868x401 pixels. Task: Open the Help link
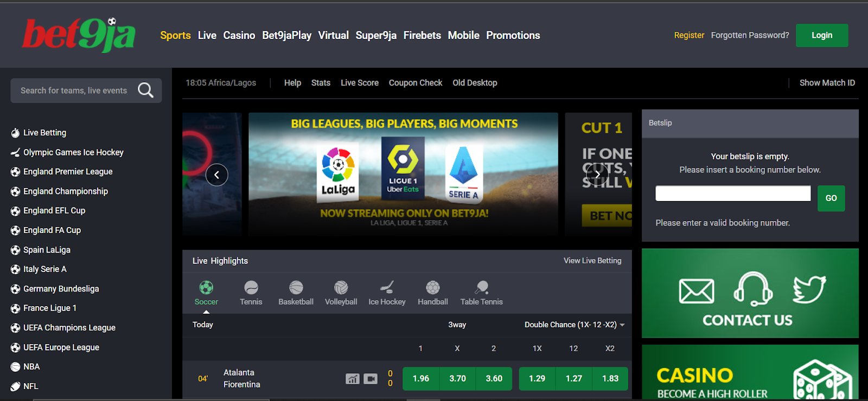[x=292, y=83]
